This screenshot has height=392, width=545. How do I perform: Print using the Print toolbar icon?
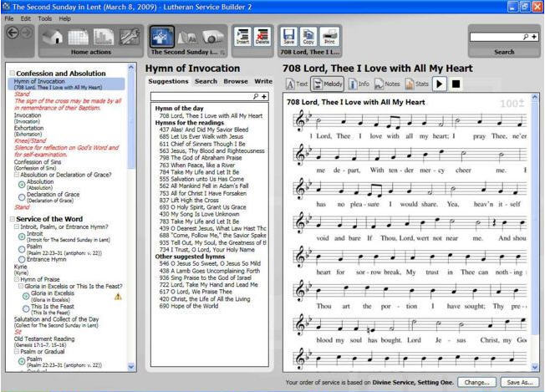coord(329,36)
